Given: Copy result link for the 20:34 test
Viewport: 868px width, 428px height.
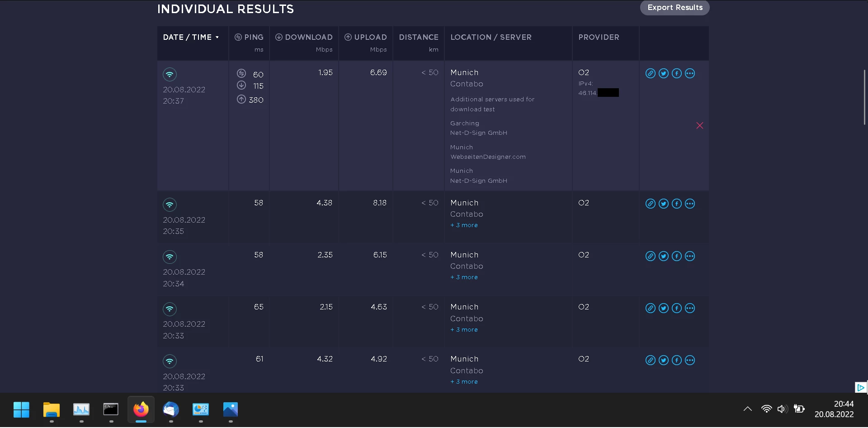Looking at the screenshot, I should 650,256.
